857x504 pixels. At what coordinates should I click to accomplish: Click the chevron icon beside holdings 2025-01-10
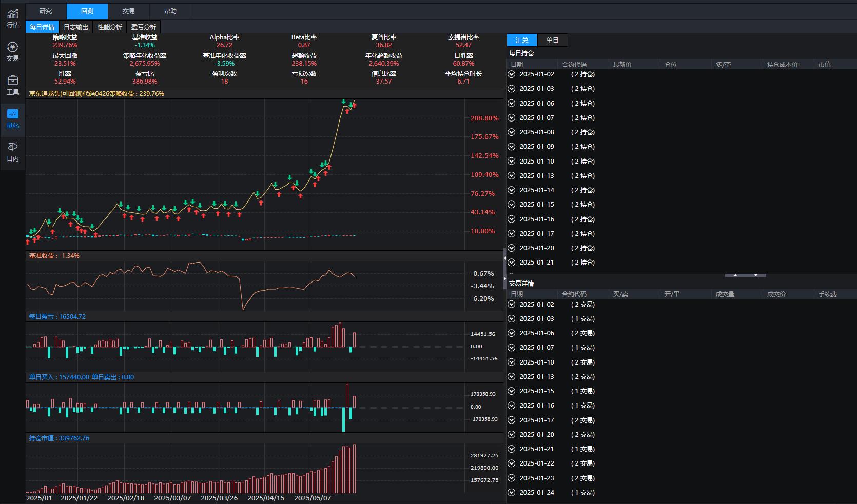(x=511, y=161)
